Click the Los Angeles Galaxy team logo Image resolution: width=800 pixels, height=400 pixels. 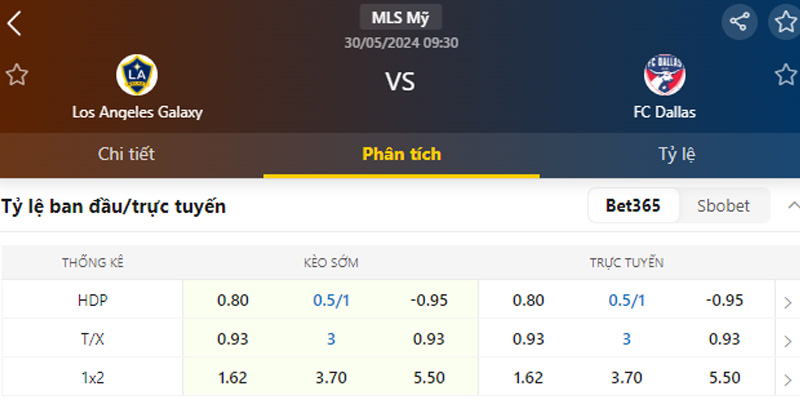137,74
